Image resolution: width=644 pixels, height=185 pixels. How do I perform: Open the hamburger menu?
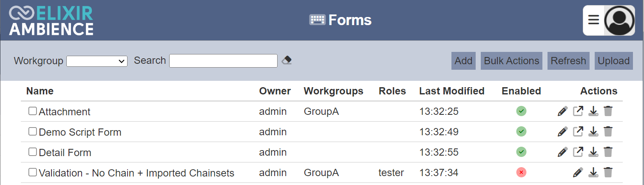(593, 20)
